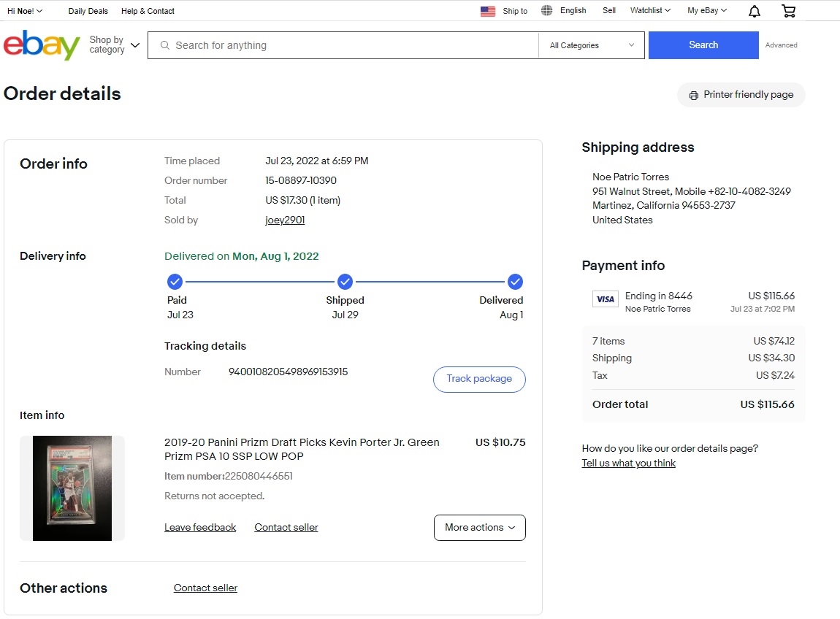
Task: Click Tell us what you think link
Action: coord(628,464)
